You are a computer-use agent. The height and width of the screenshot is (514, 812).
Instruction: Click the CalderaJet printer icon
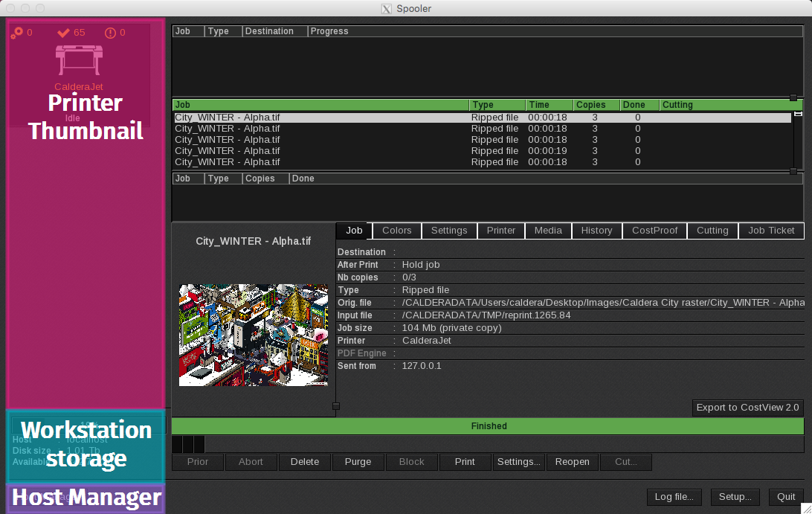point(79,60)
